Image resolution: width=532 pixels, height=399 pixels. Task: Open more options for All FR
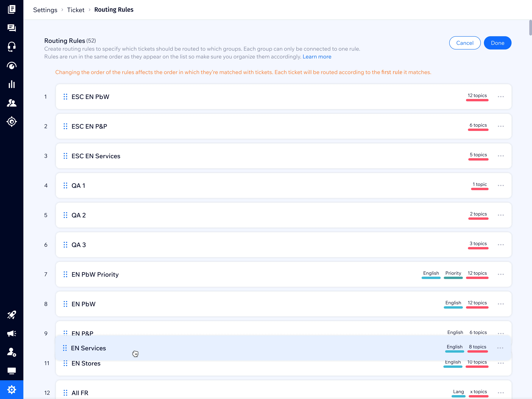(x=501, y=393)
